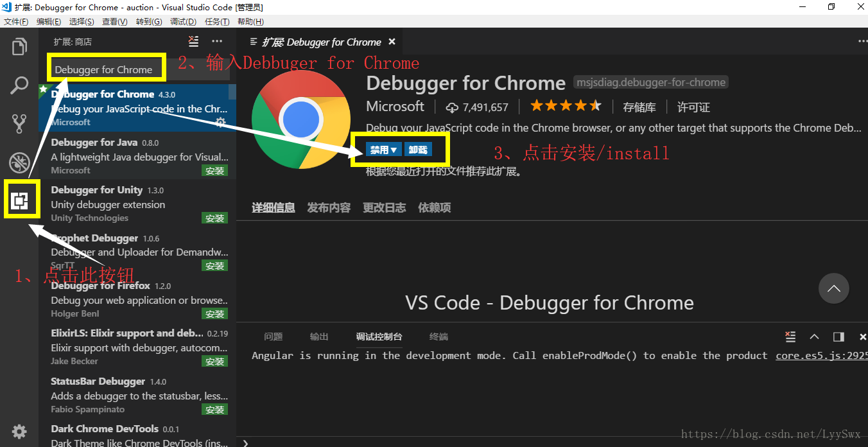Viewport: 868px width, 447px height.
Task: Select the ElixirLS list item
Action: [137, 347]
